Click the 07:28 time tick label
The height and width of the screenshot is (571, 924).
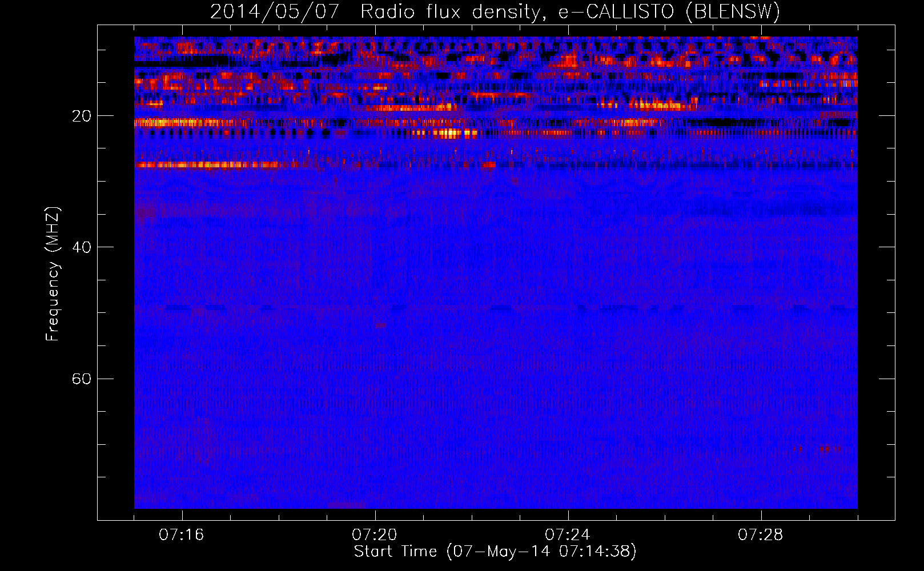[x=761, y=535]
